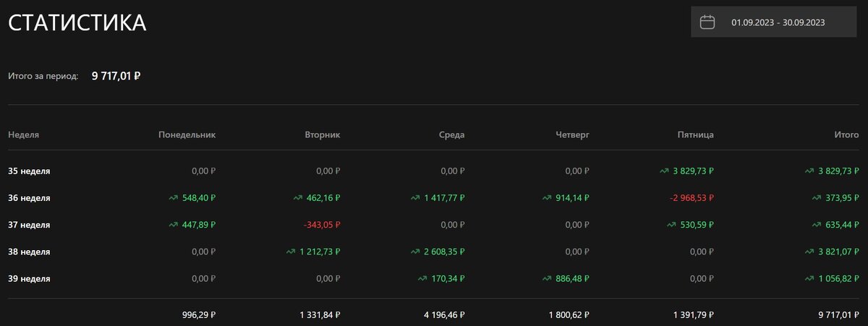Click the Итого за период label
This screenshot has width=868, height=326.
coord(43,75)
